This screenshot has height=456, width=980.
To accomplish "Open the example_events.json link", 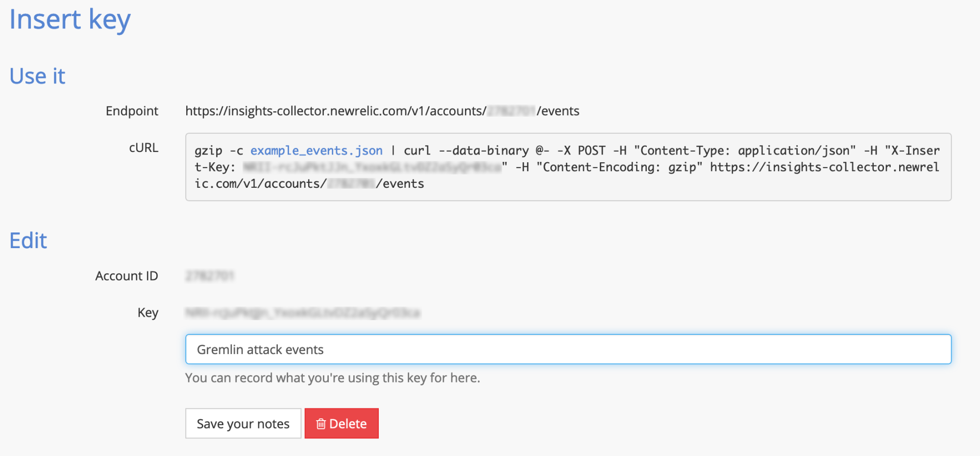I will tap(317, 151).
